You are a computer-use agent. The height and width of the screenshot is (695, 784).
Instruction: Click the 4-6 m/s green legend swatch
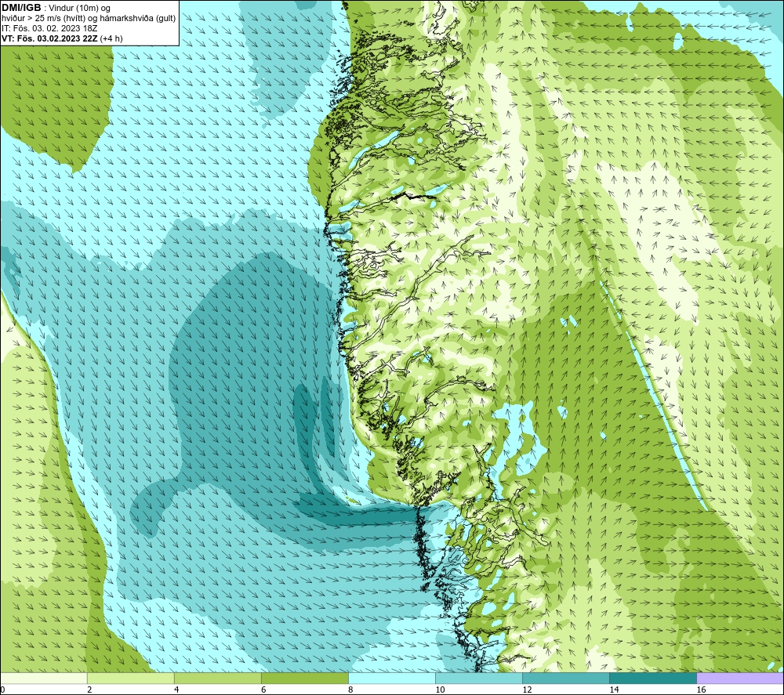coord(217,679)
